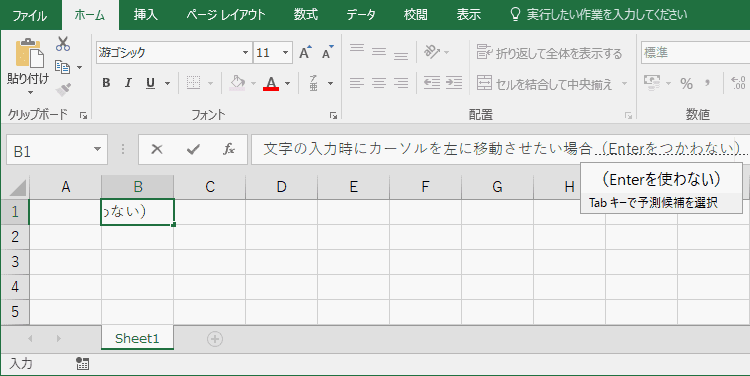Cancel entry with the X button
The image size is (750, 376).
157,149
